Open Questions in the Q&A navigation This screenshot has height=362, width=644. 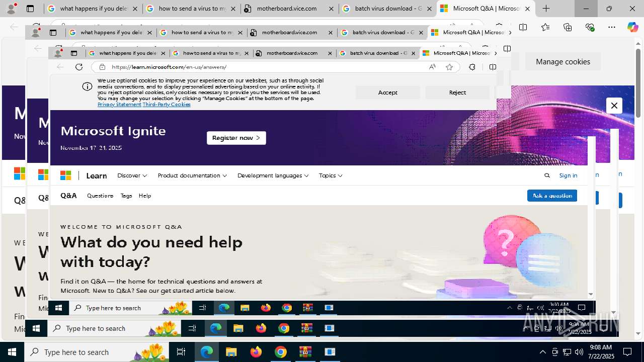pos(100,196)
